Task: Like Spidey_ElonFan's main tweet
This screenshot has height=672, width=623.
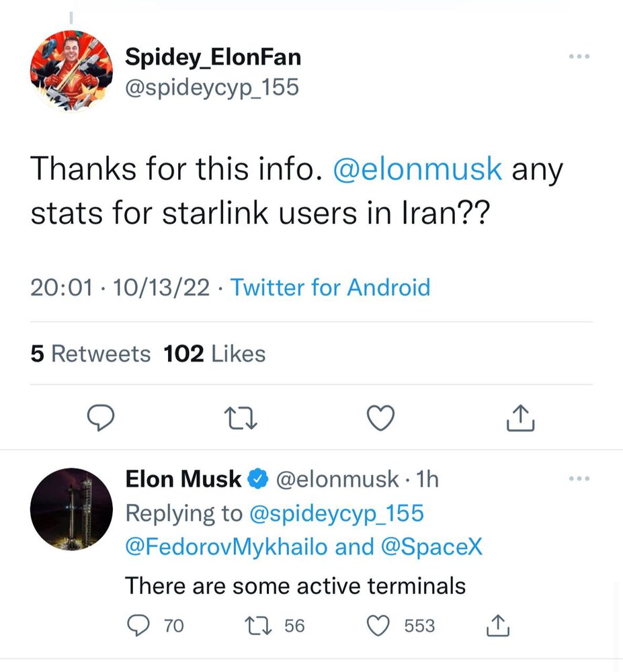Action: click(x=382, y=418)
